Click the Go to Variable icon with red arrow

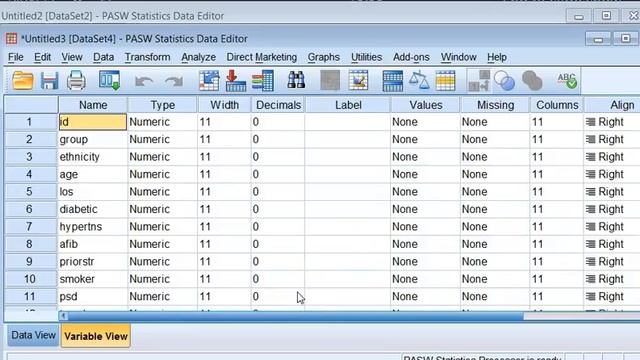pos(236,80)
